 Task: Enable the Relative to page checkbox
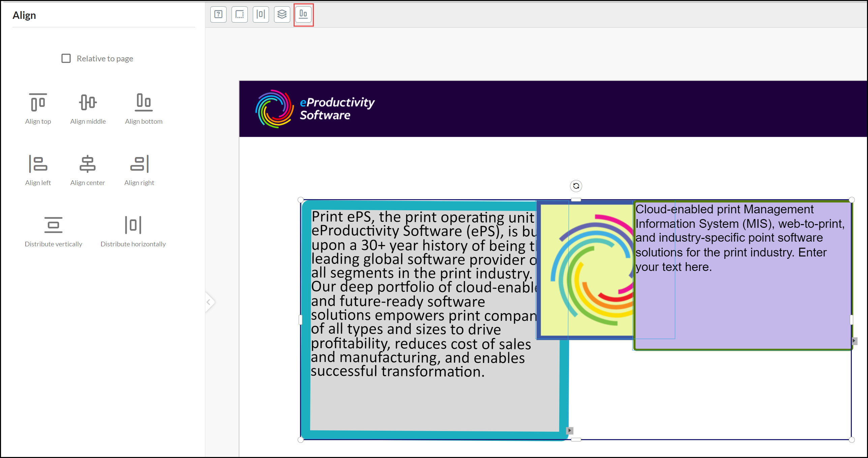(x=66, y=58)
